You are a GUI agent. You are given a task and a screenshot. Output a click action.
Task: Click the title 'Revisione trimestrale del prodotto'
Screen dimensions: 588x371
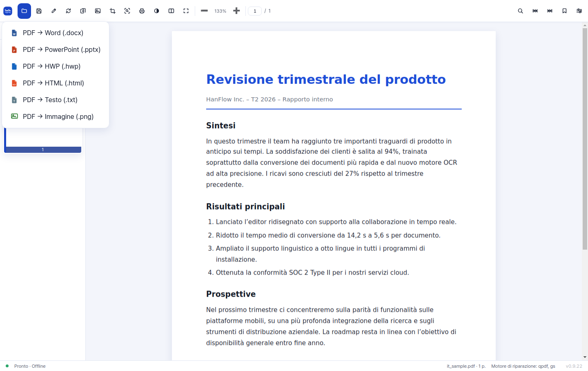pos(326,79)
